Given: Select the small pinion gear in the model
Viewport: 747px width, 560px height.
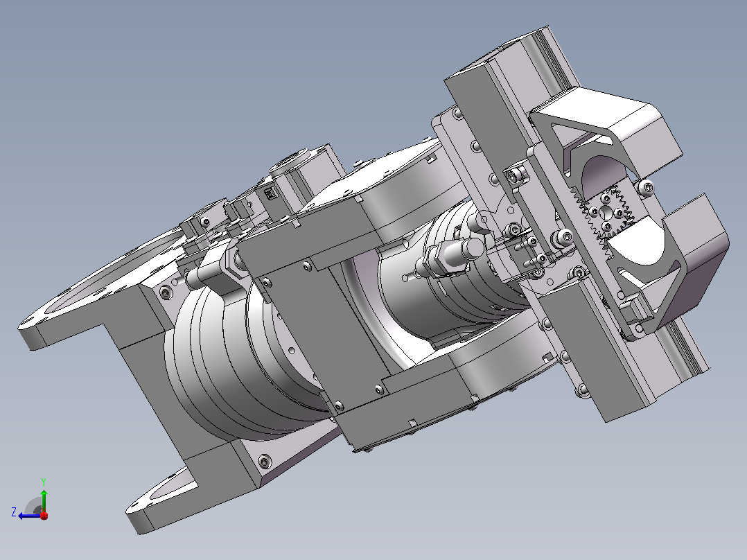Looking at the screenshot, I should (606, 213).
